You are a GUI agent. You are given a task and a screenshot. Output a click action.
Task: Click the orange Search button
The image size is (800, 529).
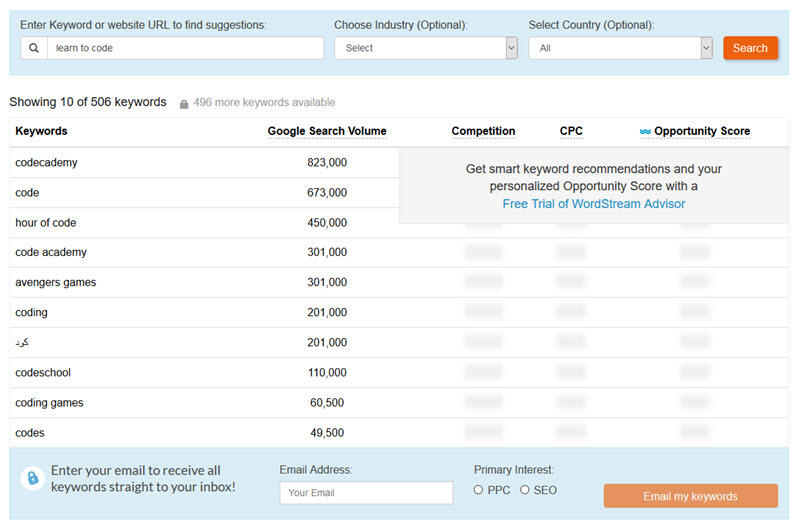(750, 48)
